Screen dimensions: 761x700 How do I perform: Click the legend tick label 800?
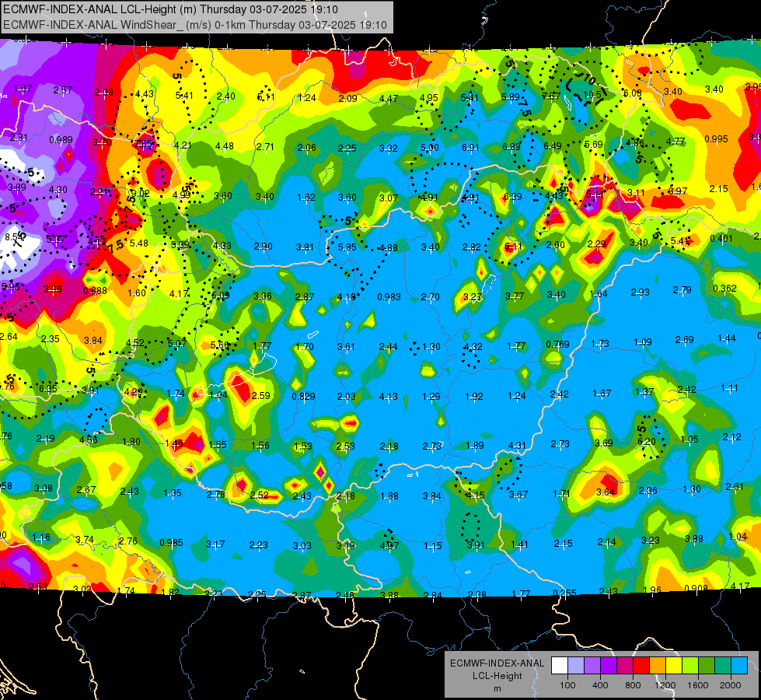tap(633, 685)
